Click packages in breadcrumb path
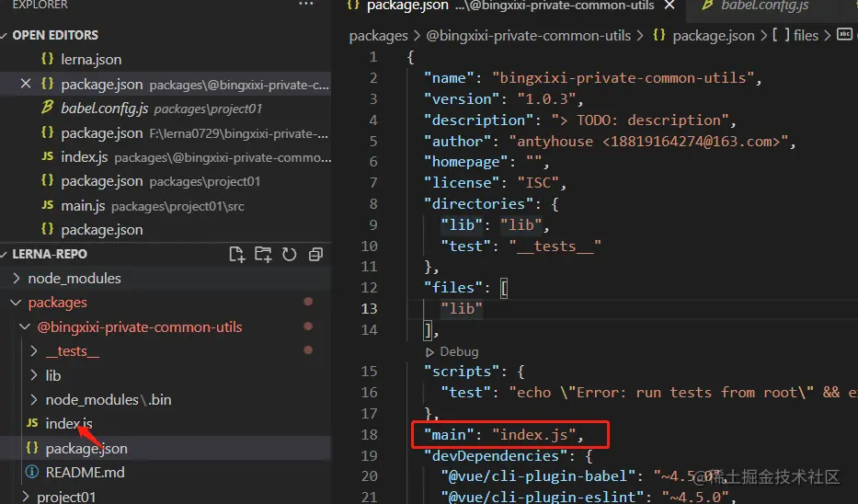This screenshot has height=504, width=858. click(x=378, y=36)
